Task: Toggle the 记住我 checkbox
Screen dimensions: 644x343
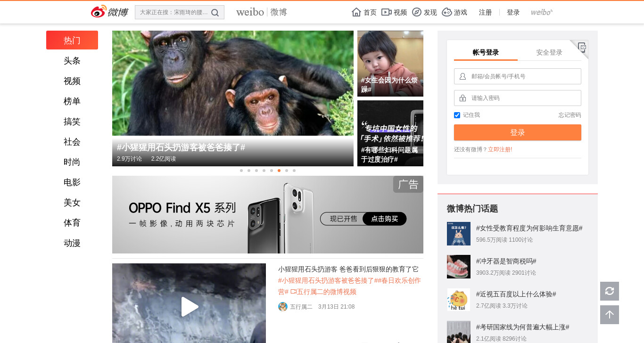Action: (457, 115)
